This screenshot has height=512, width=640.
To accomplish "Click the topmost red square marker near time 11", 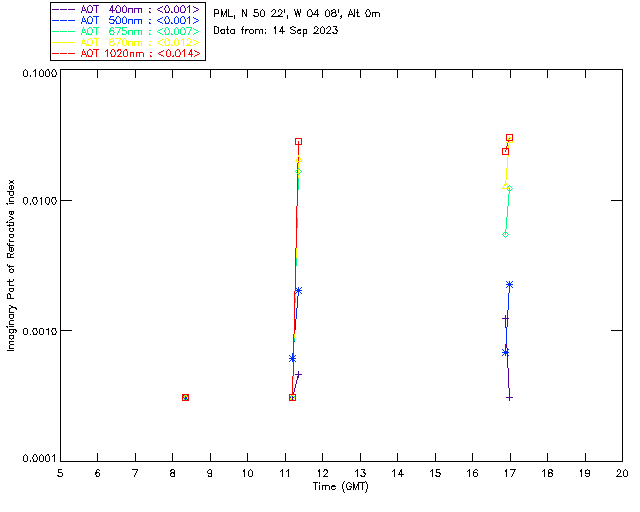I will click(298, 142).
